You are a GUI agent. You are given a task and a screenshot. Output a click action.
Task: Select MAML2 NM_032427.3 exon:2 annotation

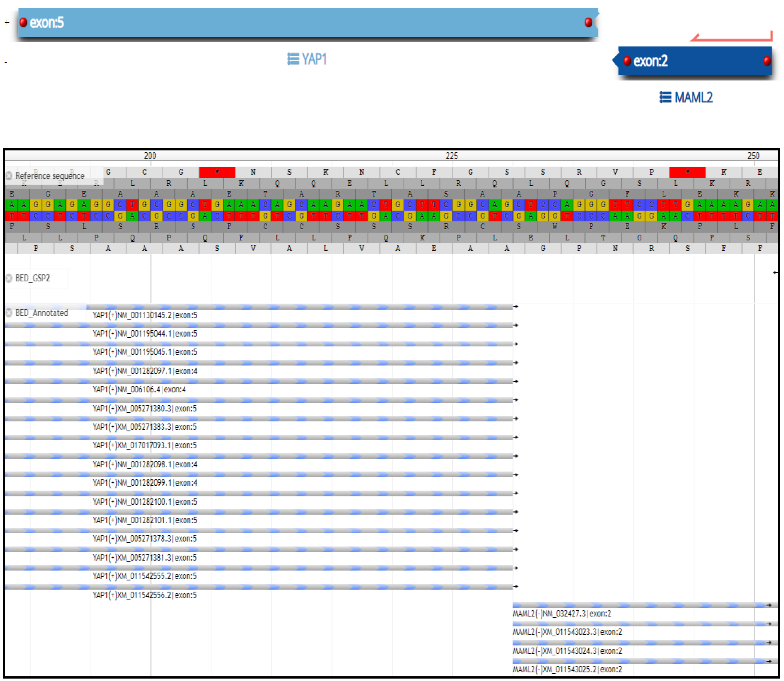pos(562,613)
